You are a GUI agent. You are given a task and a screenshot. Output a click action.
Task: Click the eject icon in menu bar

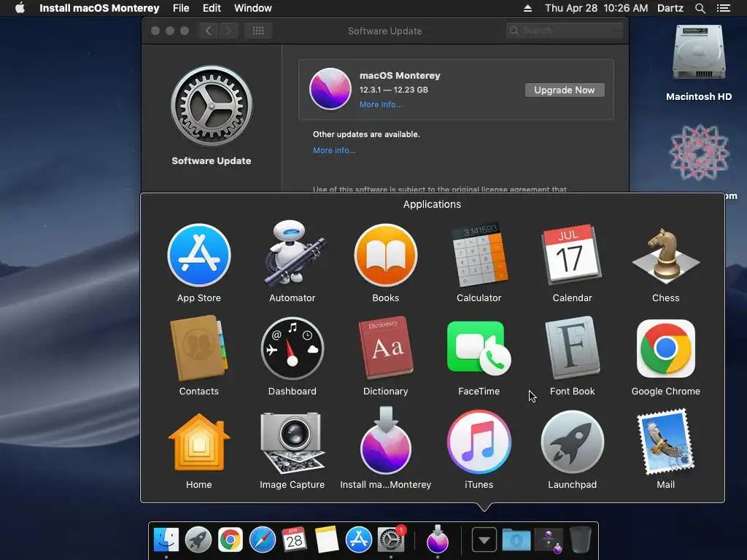coord(528,8)
